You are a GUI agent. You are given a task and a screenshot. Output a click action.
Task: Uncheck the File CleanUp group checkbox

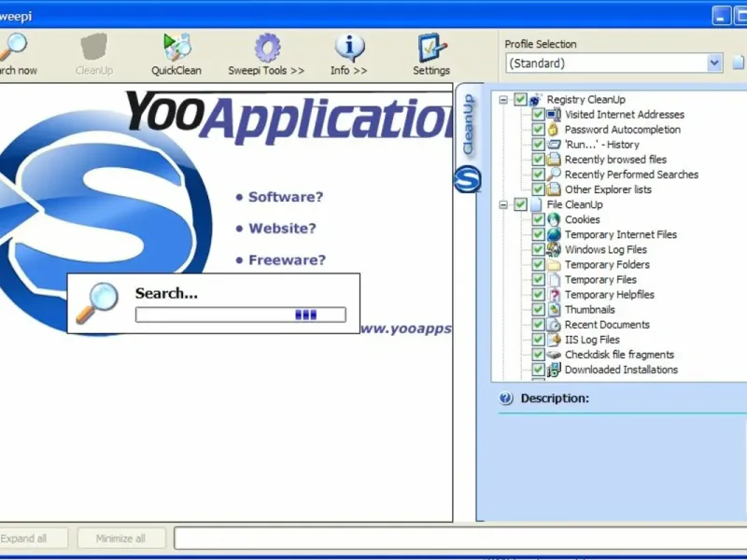(x=520, y=204)
